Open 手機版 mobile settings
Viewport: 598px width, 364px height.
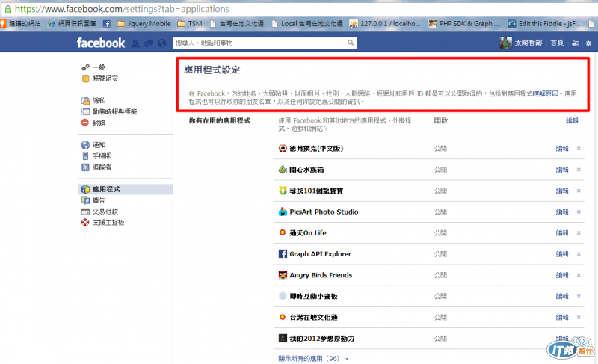click(x=102, y=156)
